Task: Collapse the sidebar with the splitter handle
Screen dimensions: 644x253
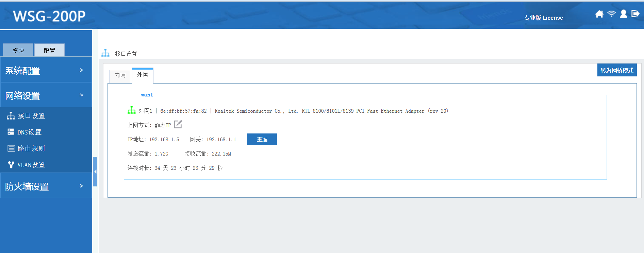Action: point(95,171)
